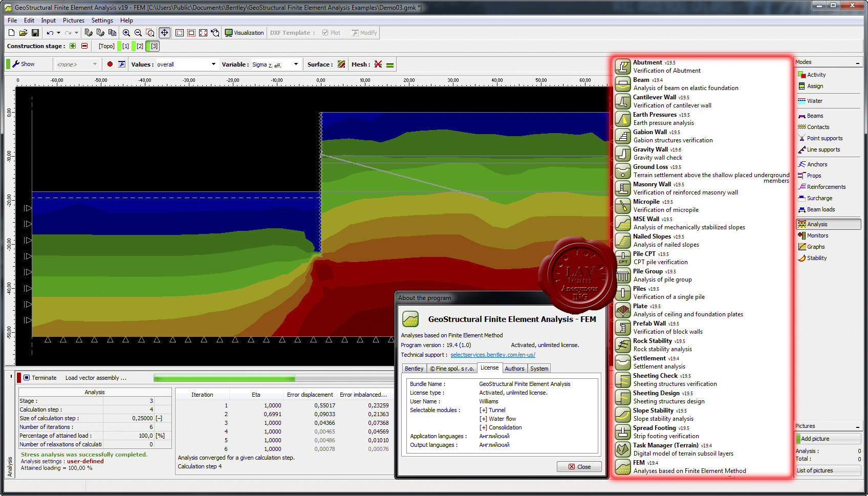Switch to the [Topo] construction stage
This screenshot has height=496, width=868.
point(106,46)
